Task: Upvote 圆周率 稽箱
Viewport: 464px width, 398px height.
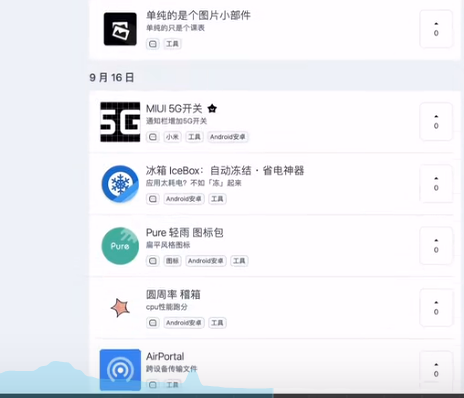Action: click(x=436, y=308)
